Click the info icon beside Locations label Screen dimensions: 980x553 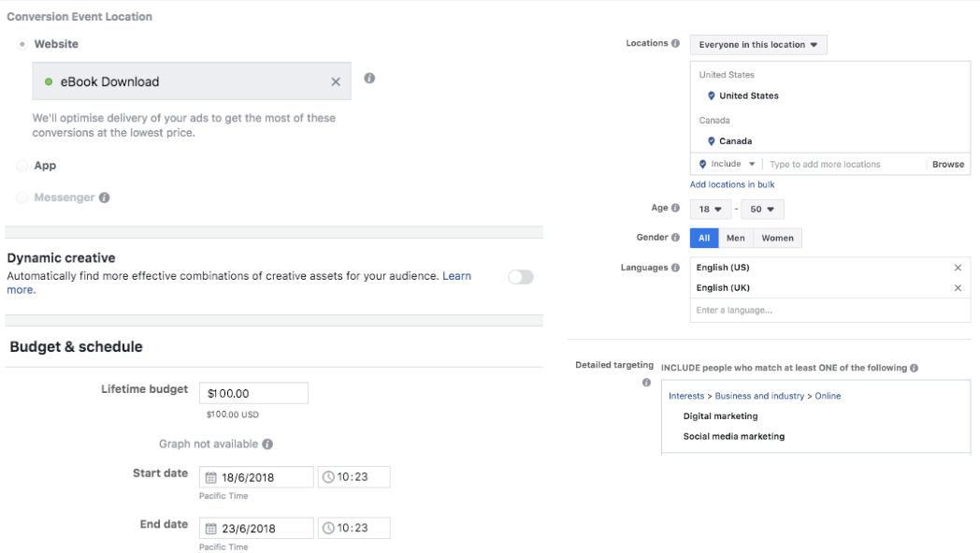tap(676, 44)
